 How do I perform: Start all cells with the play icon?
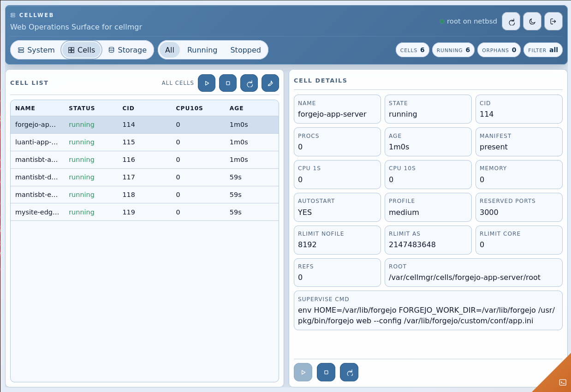point(207,83)
